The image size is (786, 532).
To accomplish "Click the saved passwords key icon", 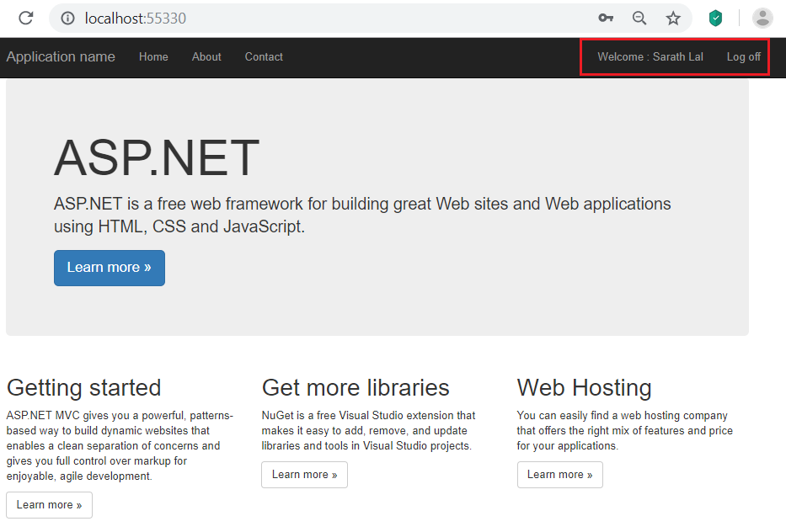I will 606,18.
